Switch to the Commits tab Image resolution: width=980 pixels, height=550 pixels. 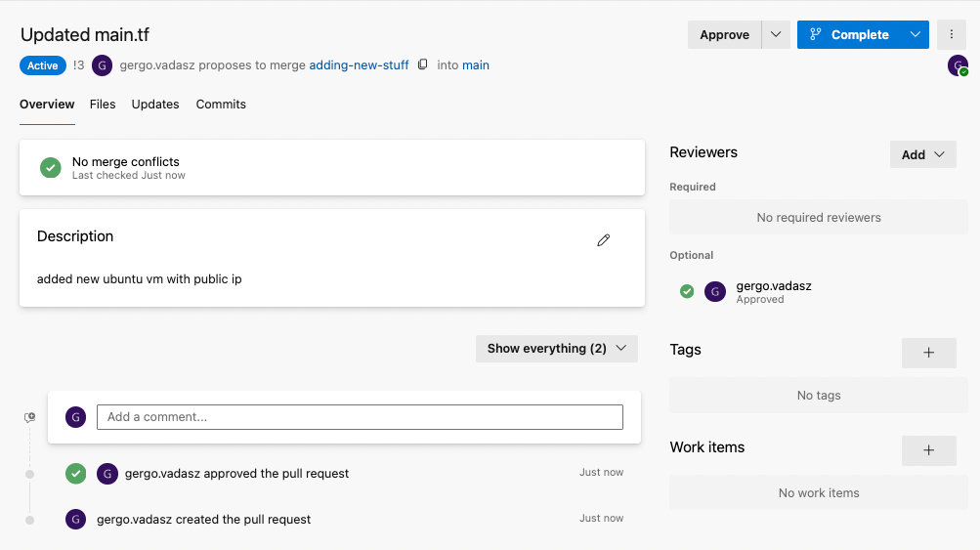click(221, 105)
